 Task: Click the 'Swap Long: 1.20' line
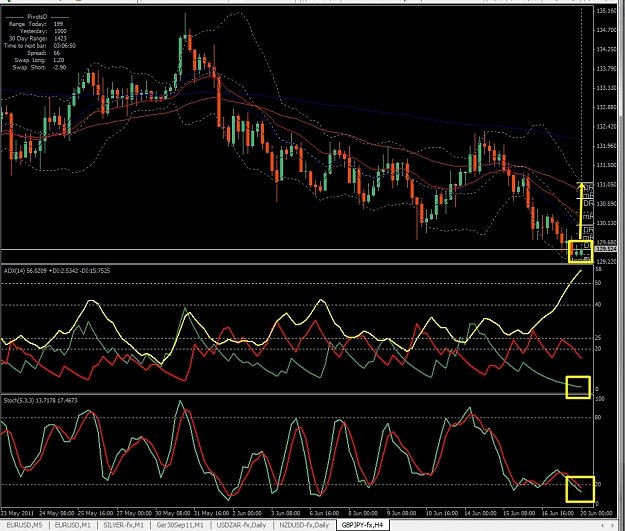pos(39,60)
